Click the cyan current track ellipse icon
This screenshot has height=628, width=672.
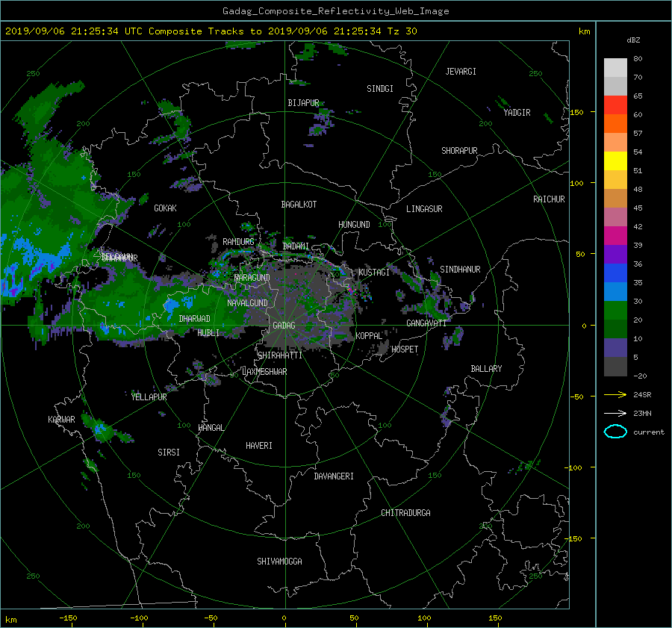pos(615,432)
